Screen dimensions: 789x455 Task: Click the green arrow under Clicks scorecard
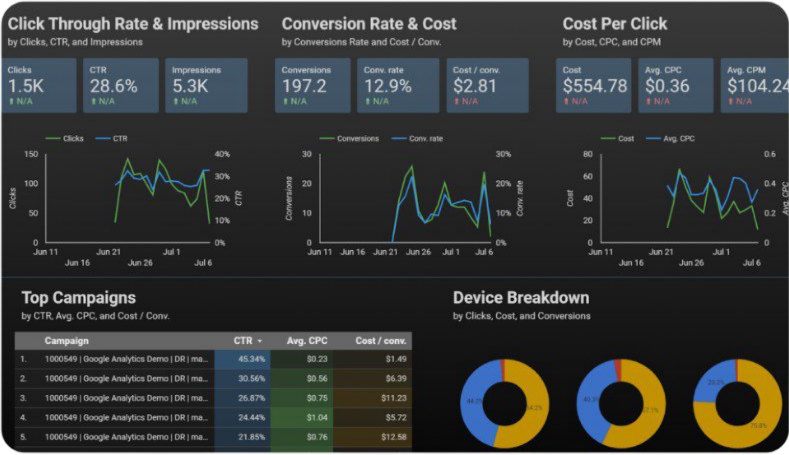pyautogui.click(x=11, y=101)
